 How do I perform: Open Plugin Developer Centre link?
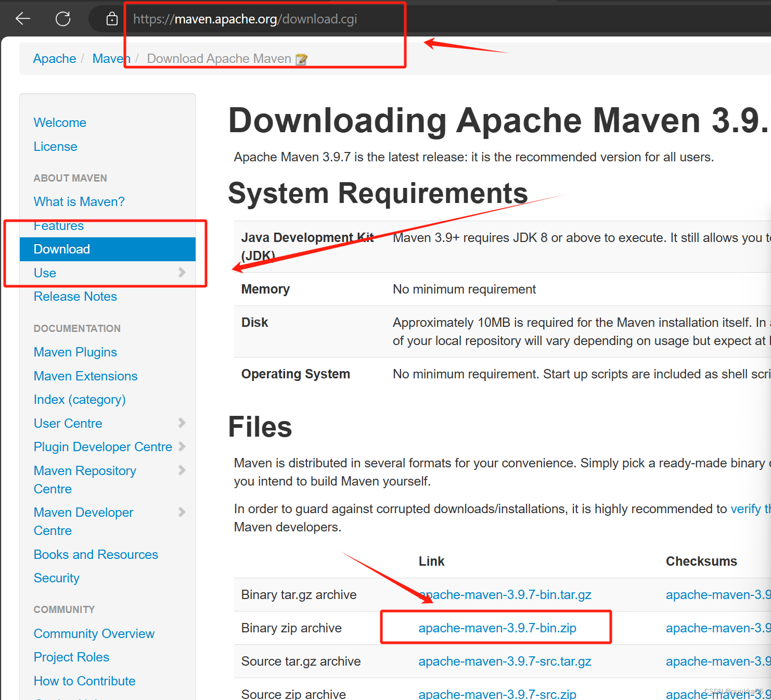(x=103, y=447)
